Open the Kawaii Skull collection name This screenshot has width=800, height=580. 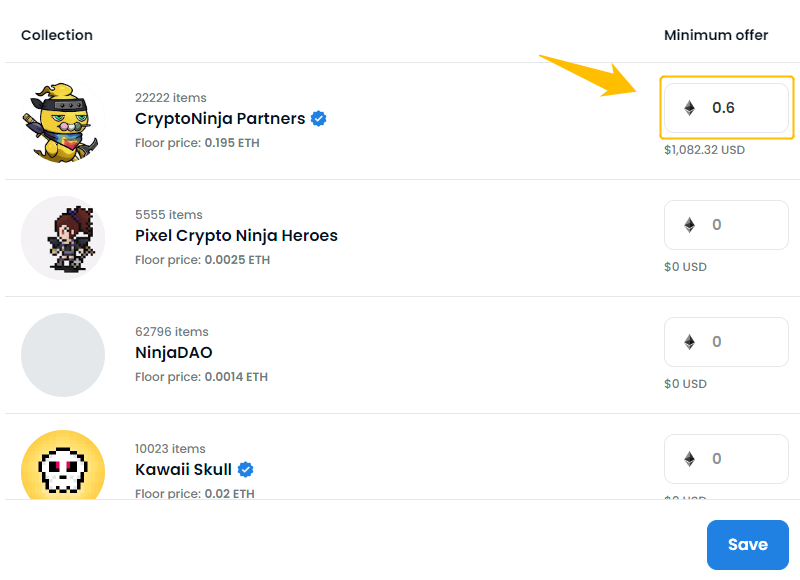(183, 469)
